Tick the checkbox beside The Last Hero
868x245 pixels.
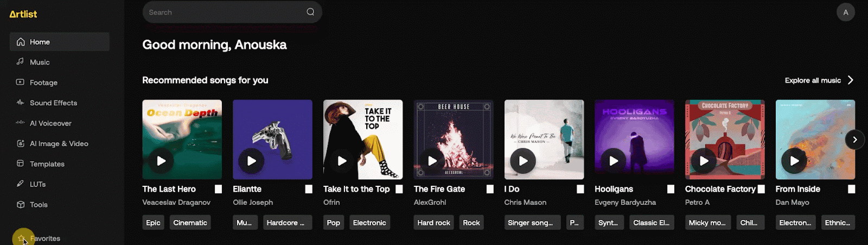point(218,189)
